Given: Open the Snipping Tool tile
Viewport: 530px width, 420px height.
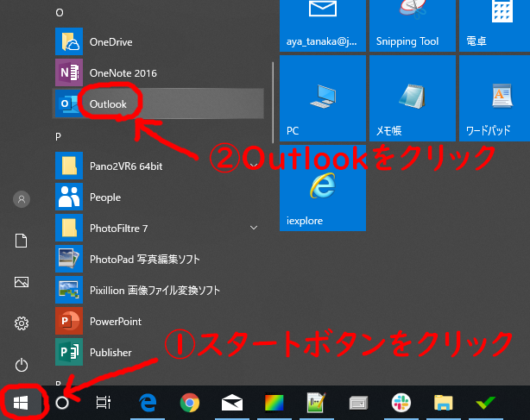Looking at the screenshot, I should pos(413,26).
